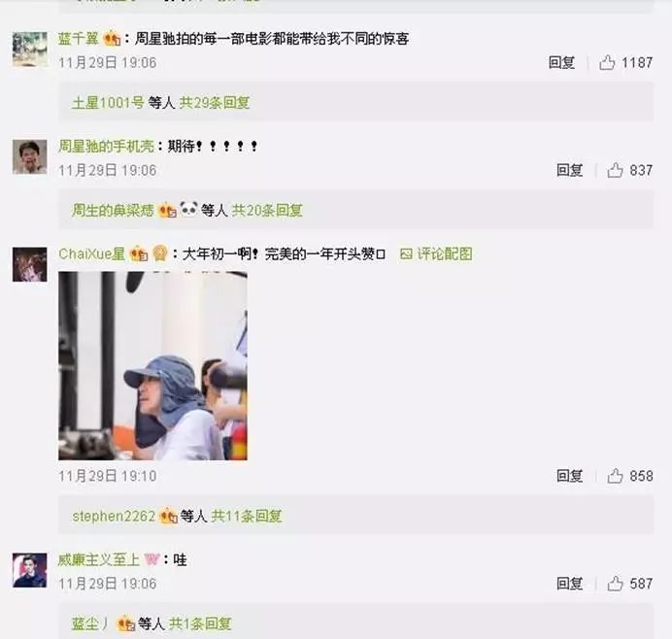Click the 评论配图 image icon link

[436, 253]
